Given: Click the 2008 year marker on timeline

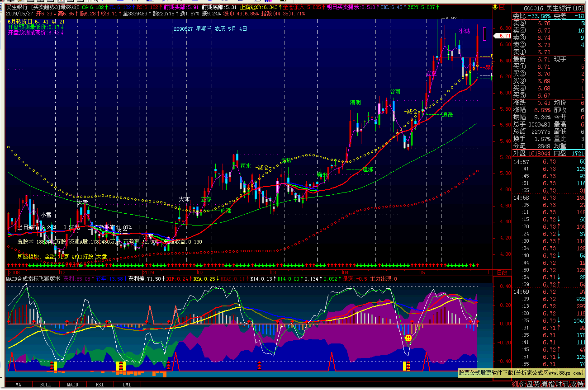Looking at the screenshot, I should coord(14,273).
